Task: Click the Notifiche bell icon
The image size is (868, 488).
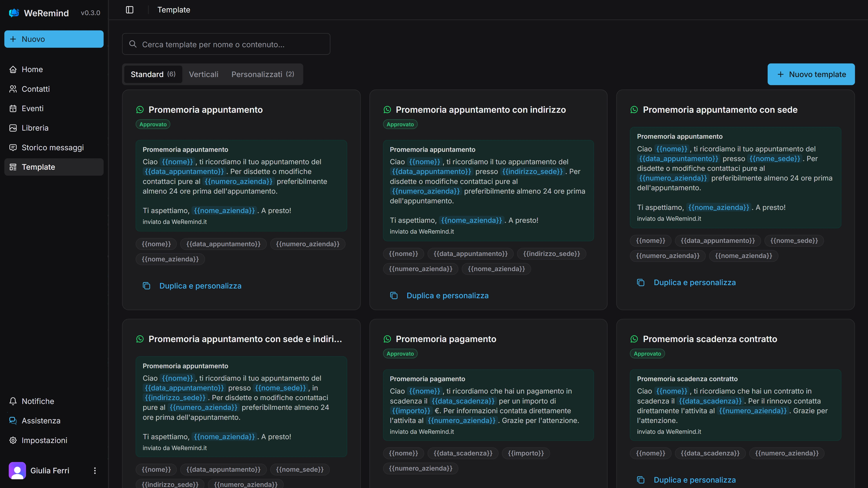Action: click(13, 401)
